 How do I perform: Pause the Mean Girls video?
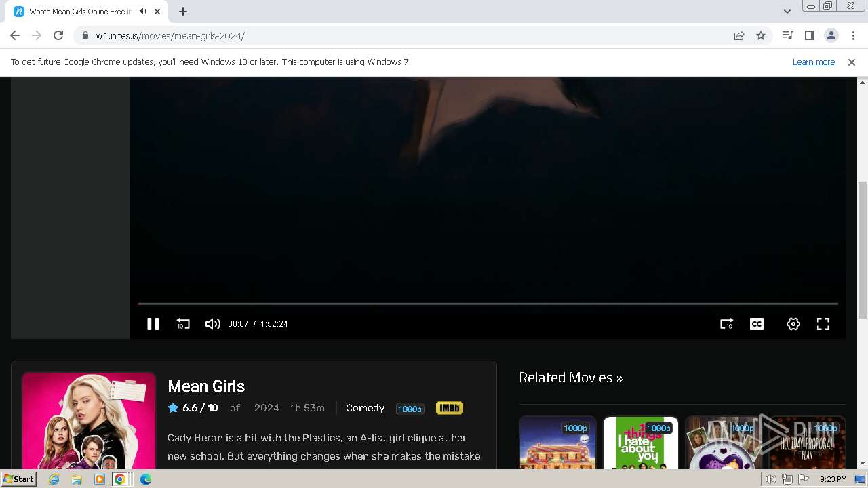[153, 324]
